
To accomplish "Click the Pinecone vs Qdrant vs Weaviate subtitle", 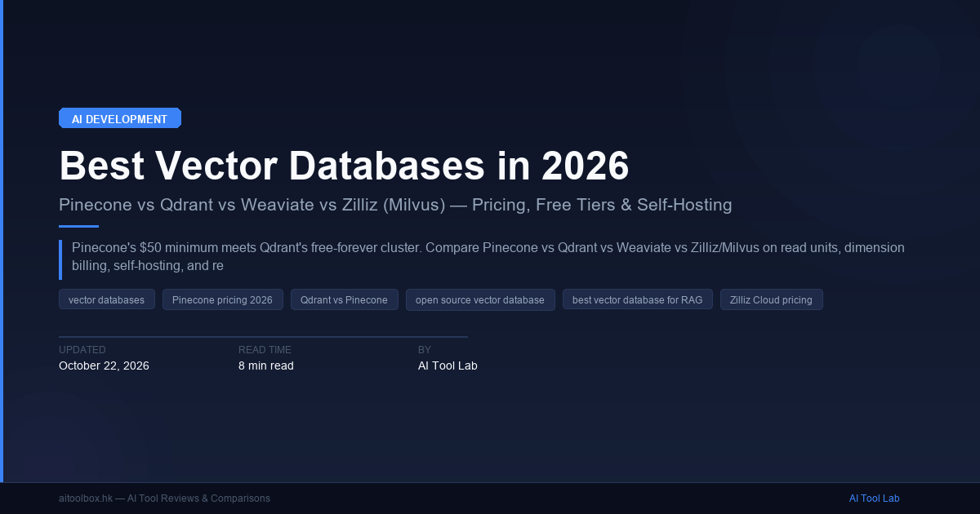I will 395,205.
